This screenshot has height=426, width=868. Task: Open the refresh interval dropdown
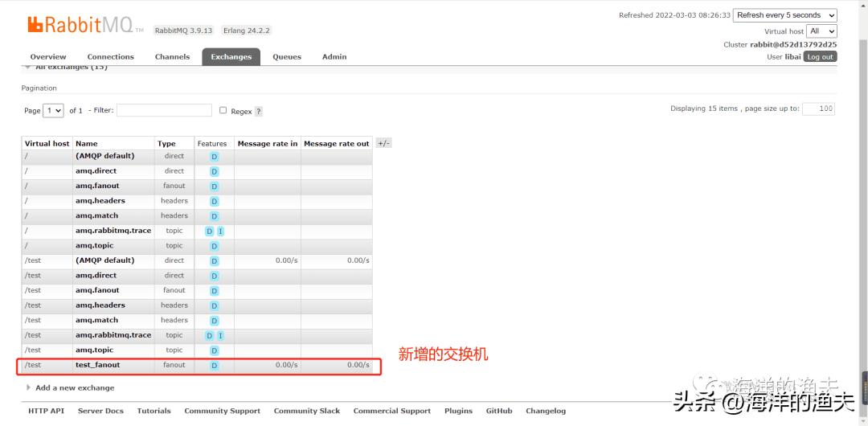click(x=784, y=15)
